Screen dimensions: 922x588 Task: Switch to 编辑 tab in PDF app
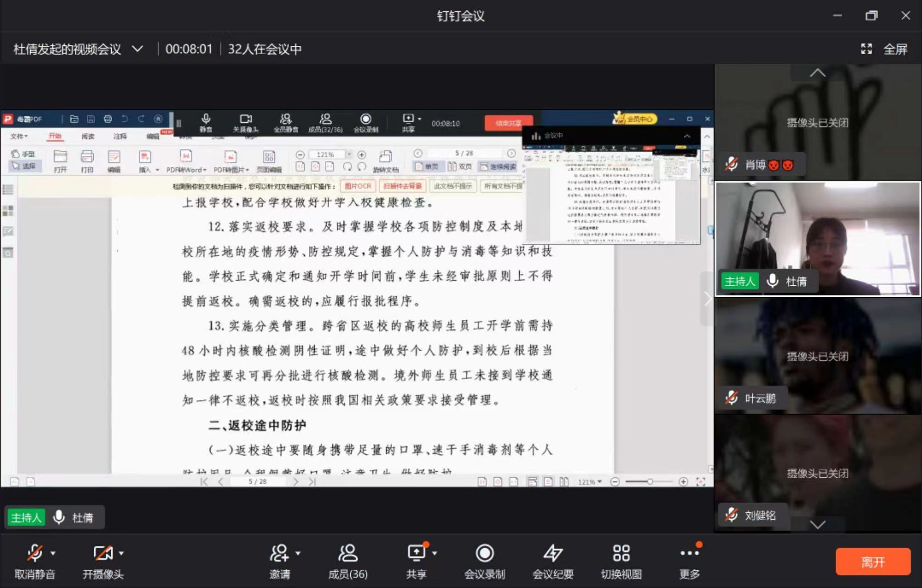pyautogui.click(x=153, y=136)
